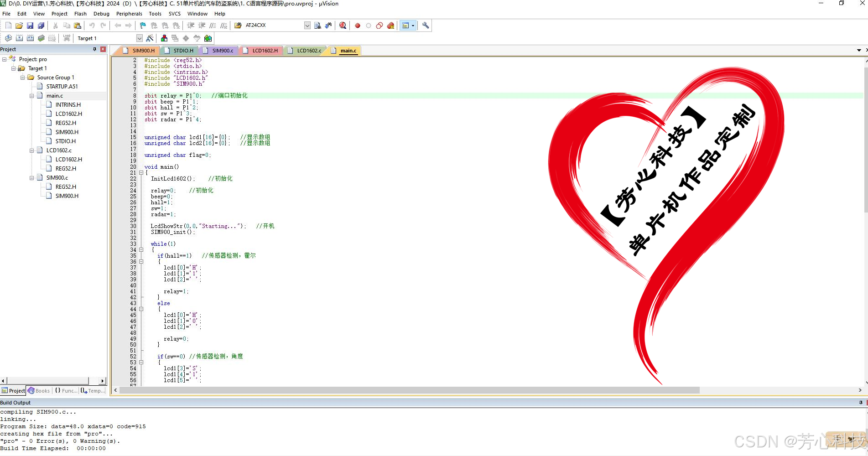
Task: Open the Target 1 selection dropdown
Action: tap(140, 38)
